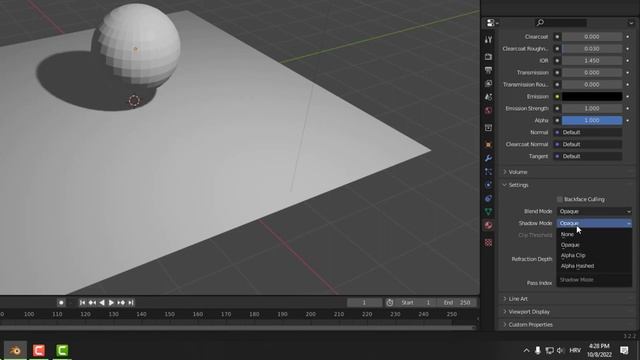Click the Clearcoat input socket dot
Image resolution: width=640 pixels, height=360 pixels.
coord(557,37)
